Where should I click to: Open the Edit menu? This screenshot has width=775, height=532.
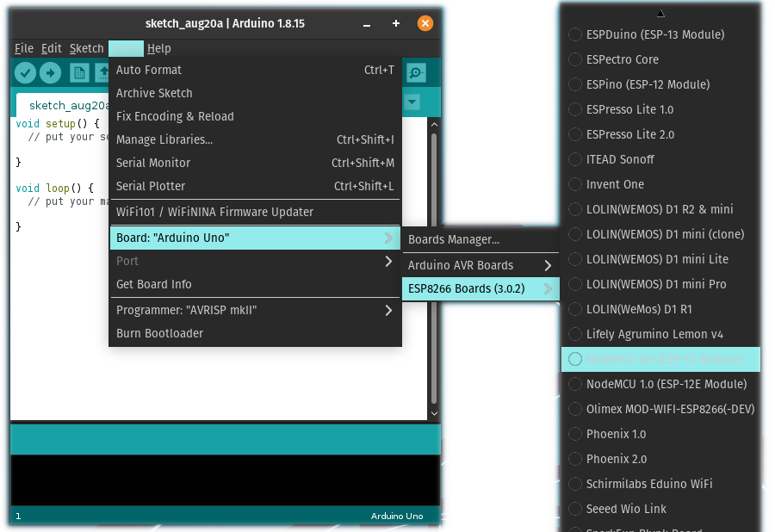52,48
